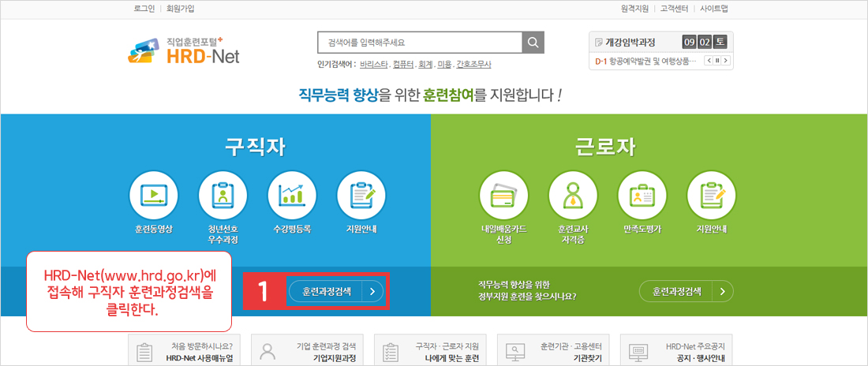
Task: Show next 개강임박과정 item
Action: (x=726, y=61)
